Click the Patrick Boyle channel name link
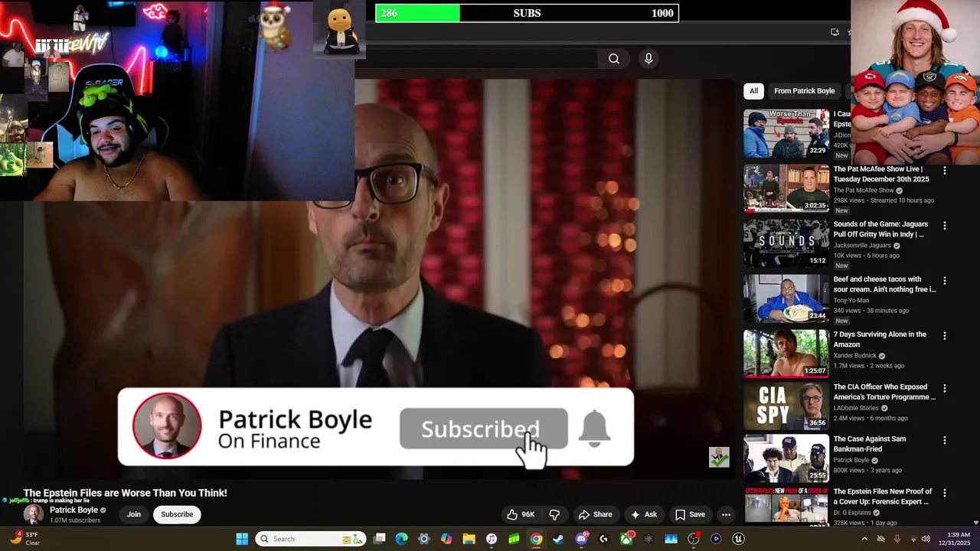This screenshot has height=551, width=980. point(73,510)
